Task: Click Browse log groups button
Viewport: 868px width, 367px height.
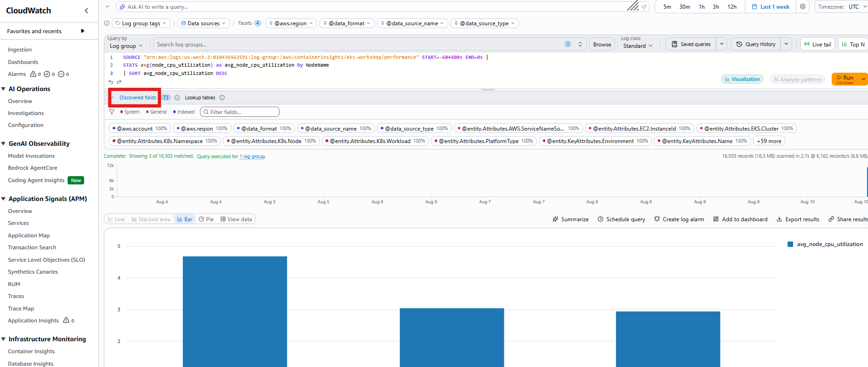Action: pyautogui.click(x=602, y=44)
